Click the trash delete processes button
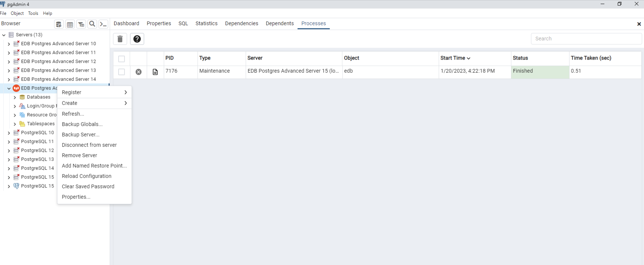 [120, 39]
